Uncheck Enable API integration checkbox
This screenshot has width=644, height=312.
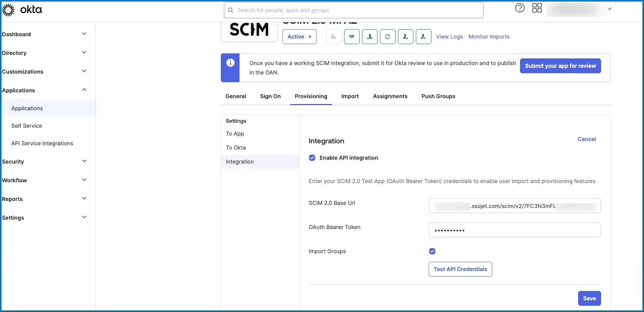click(x=312, y=158)
